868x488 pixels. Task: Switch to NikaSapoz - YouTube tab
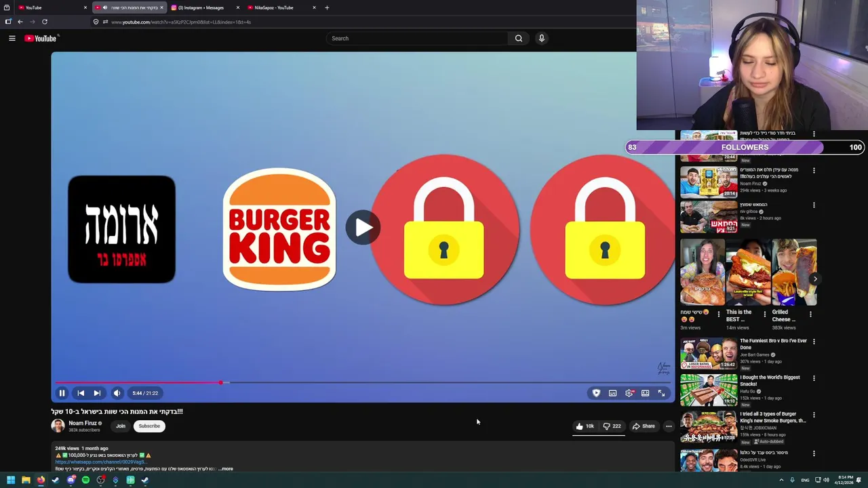[x=281, y=7]
